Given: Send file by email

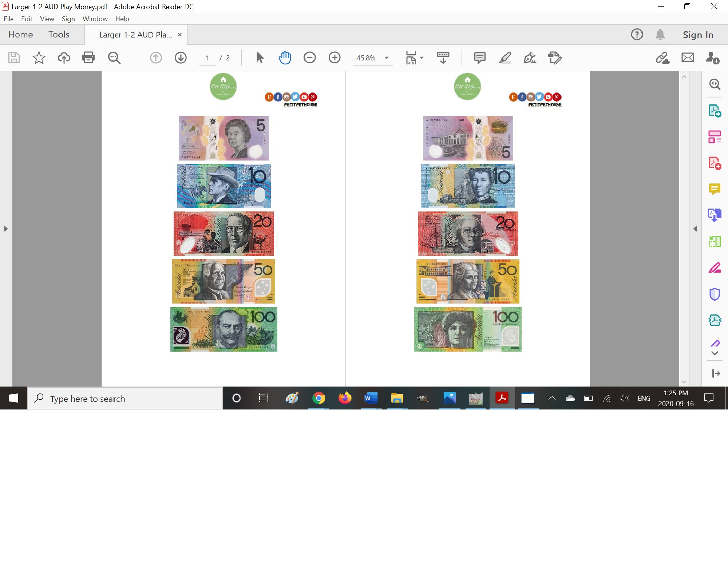Looking at the screenshot, I should pos(688,58).
